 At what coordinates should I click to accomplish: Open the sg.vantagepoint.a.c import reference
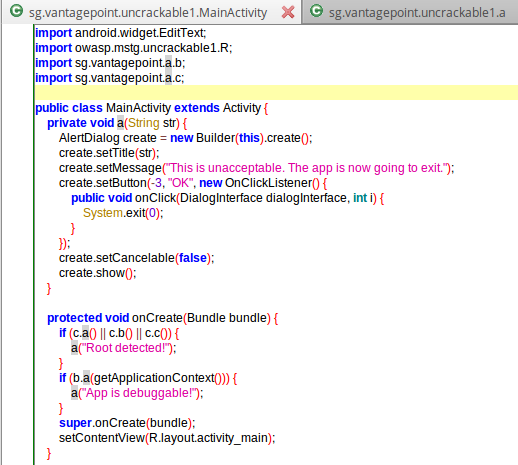coord(129,78)
